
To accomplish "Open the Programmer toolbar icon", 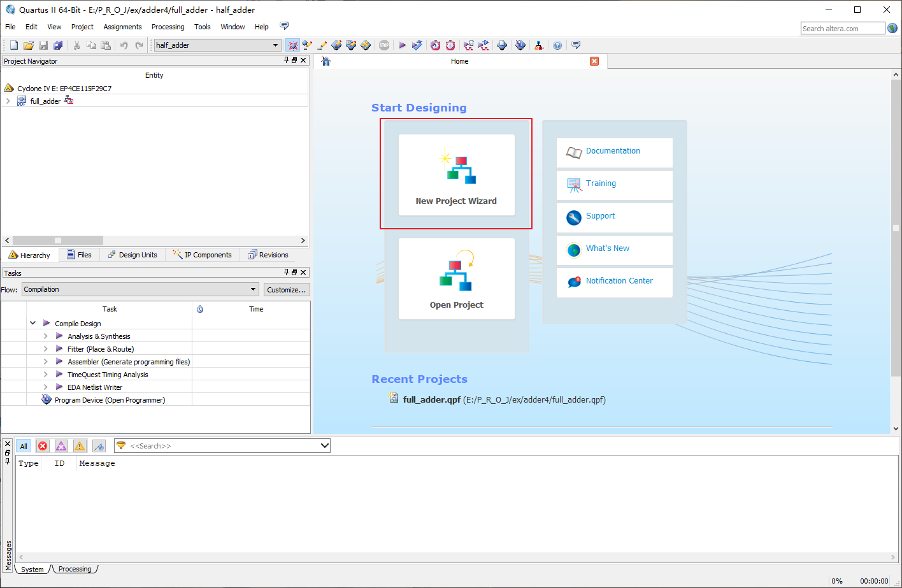I will (x=520, y=45).
